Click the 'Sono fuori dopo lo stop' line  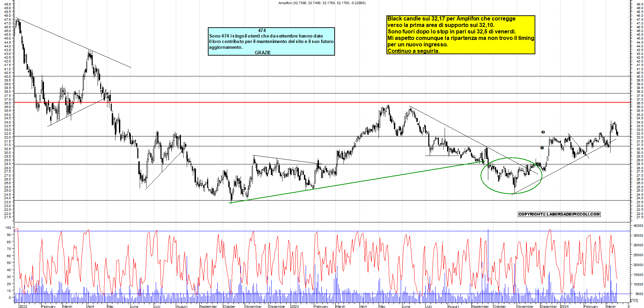[x=452, y=31]
